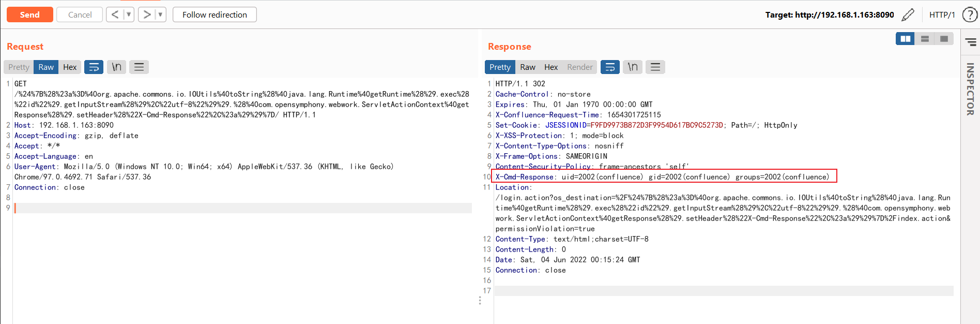Click the X-Frame-Options header in response
Viewport: 980px width, 324px height.
coord(551,156)
